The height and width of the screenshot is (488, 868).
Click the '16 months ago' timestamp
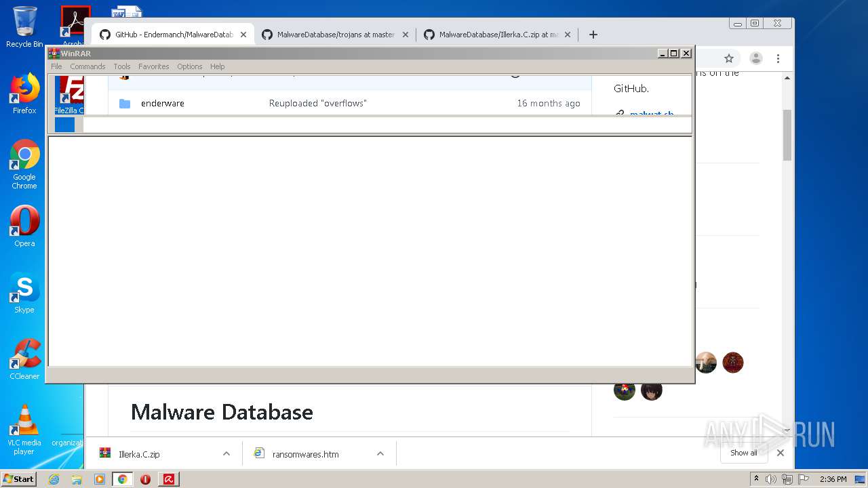[x=549, y=103]
